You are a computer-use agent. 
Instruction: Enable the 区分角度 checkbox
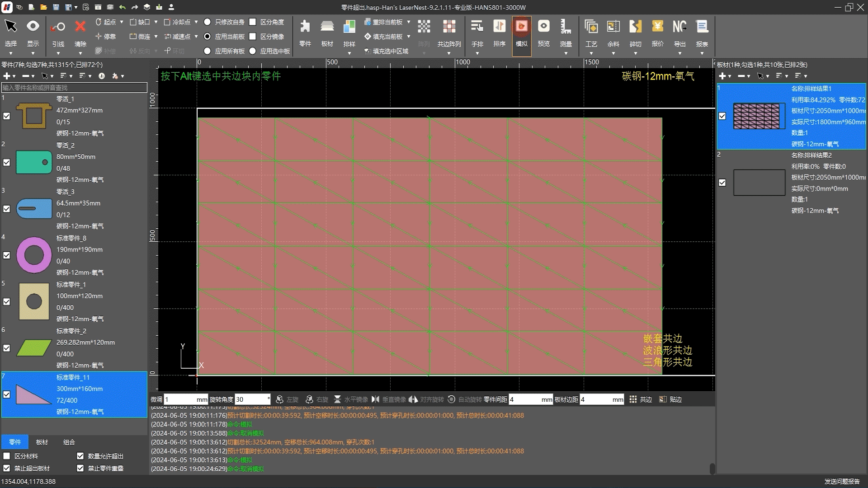click(253, 22)
